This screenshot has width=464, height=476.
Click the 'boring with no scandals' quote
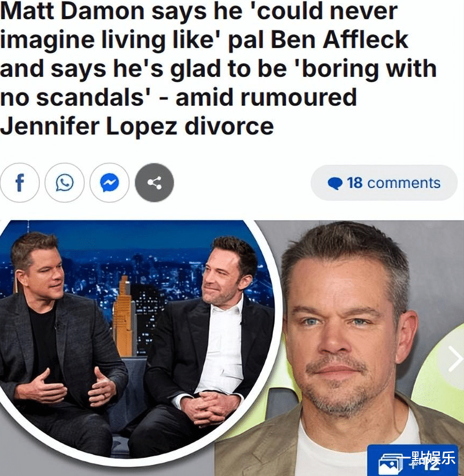[218, 83]
